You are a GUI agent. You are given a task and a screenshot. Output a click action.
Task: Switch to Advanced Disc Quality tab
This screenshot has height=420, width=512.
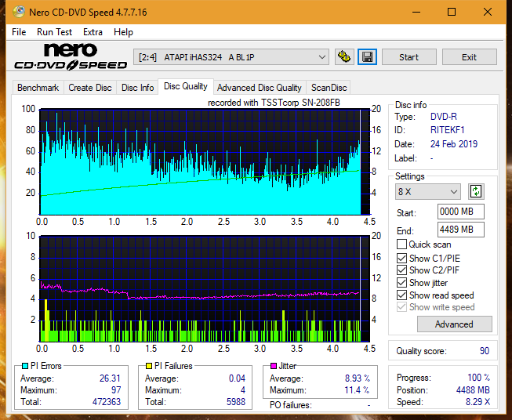[260, 88]
